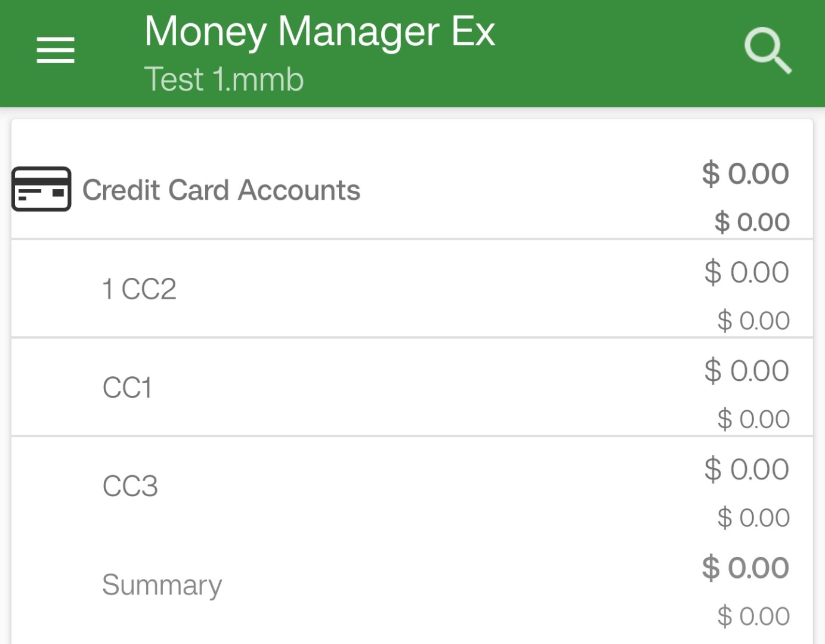Tap Credit Card Accounts bold total balance

(x=746, y=174)
